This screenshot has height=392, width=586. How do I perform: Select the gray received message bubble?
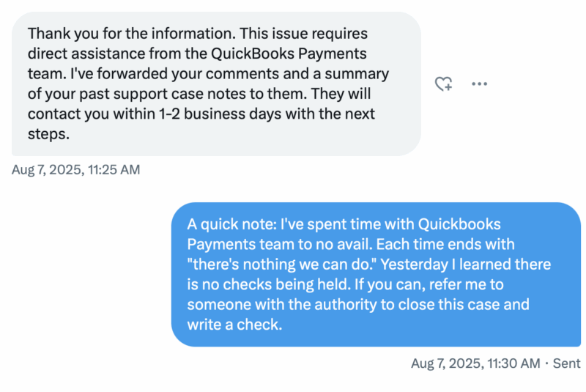pyautogui.click(x=217, y=84)
